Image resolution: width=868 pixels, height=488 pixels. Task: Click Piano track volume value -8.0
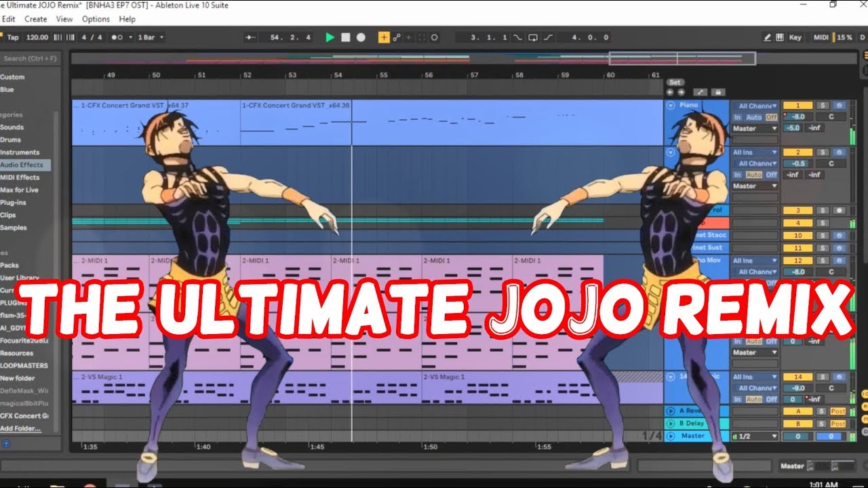(798, 117)
